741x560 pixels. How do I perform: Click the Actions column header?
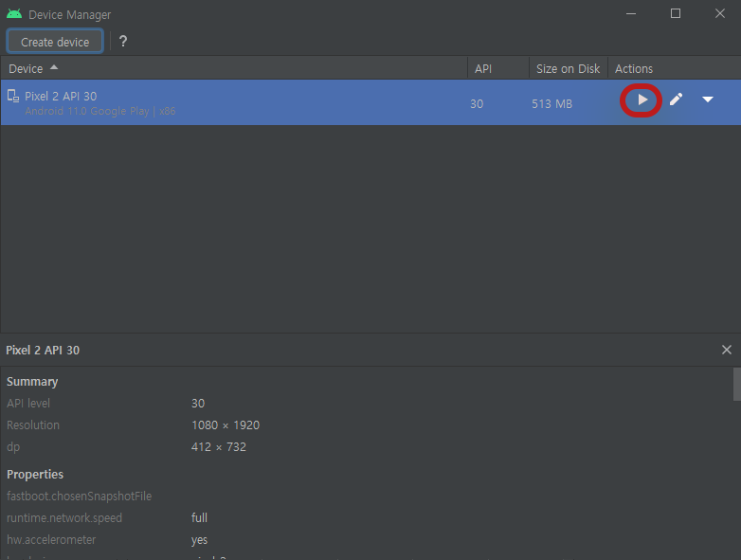pyautogui.click(x=675, y=68)
